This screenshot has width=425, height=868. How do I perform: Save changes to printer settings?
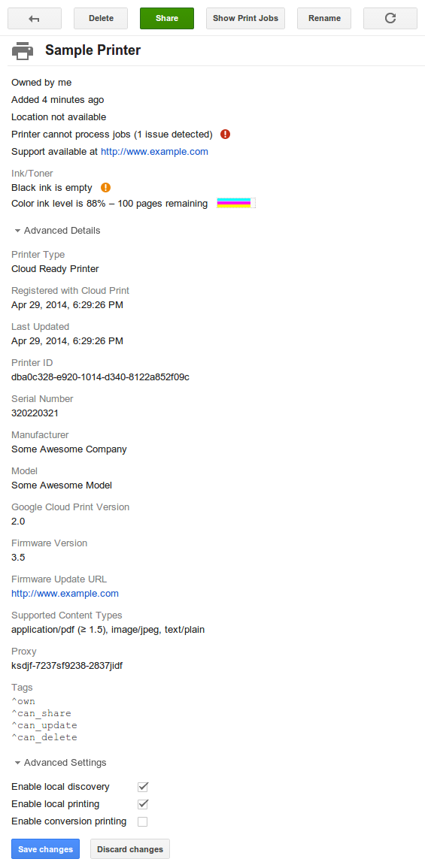[x=45, y=848]
